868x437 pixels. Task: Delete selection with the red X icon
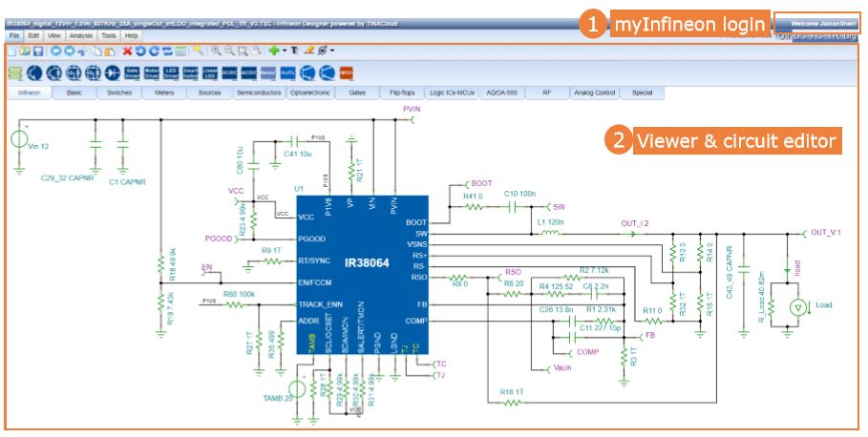point(127,51)
